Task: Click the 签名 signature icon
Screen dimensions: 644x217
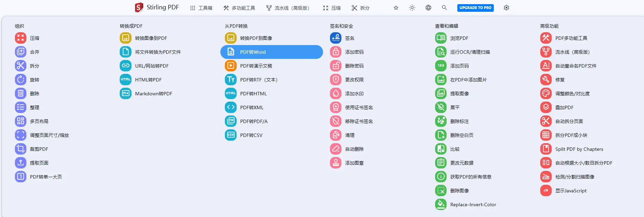Action: pos(336,38)
